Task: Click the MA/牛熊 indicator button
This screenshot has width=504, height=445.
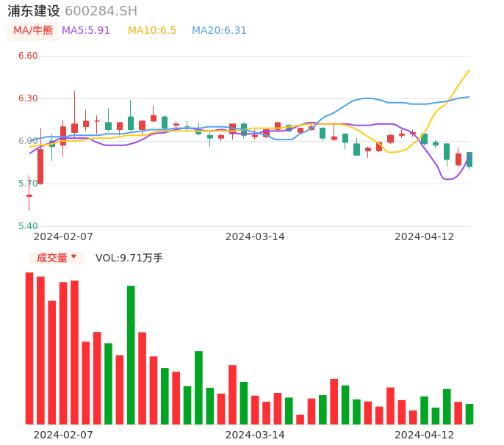Action: click(33, 31)
